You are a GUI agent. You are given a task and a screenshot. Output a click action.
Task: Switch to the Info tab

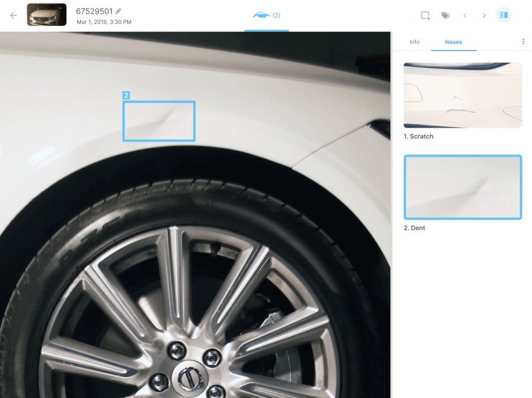[414, 42]
